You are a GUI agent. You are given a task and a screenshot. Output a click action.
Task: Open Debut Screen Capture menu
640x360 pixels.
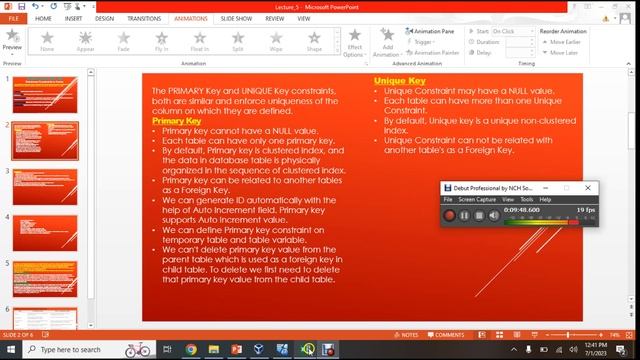(477, 200)
